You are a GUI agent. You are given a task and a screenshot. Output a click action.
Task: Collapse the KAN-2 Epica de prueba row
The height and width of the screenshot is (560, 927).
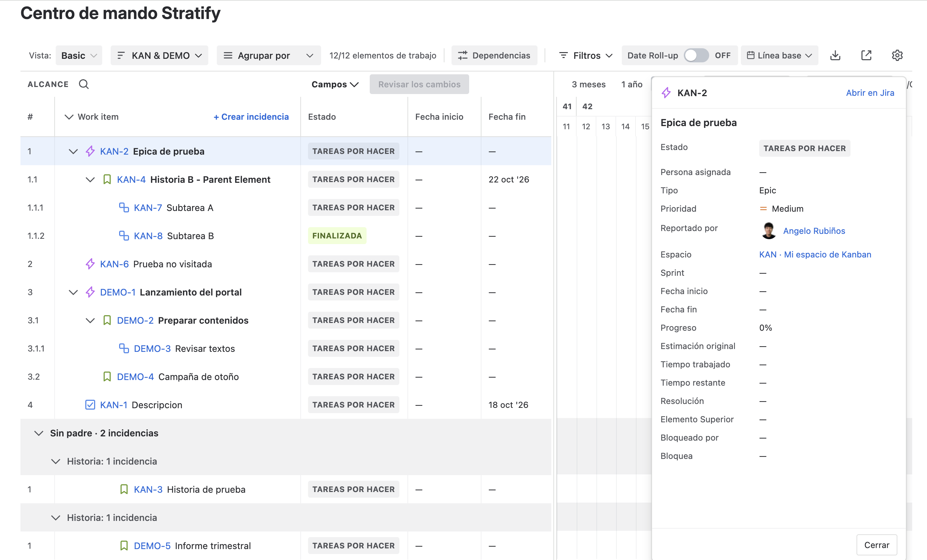73,151
